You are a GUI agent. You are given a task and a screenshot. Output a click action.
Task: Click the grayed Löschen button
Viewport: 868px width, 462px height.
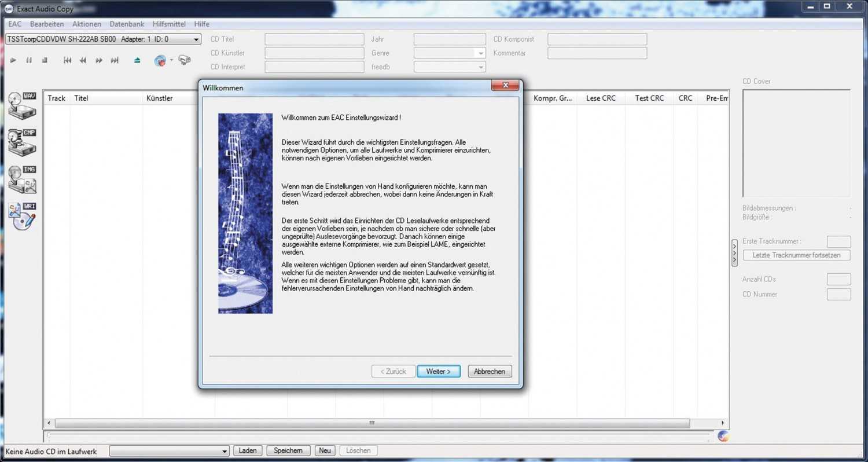[359, 450]
